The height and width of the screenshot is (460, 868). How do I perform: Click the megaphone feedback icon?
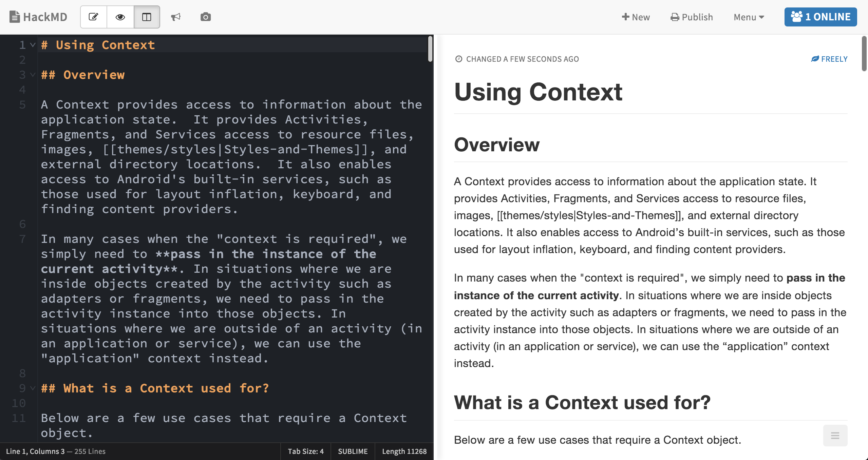(x=176, y=17)
